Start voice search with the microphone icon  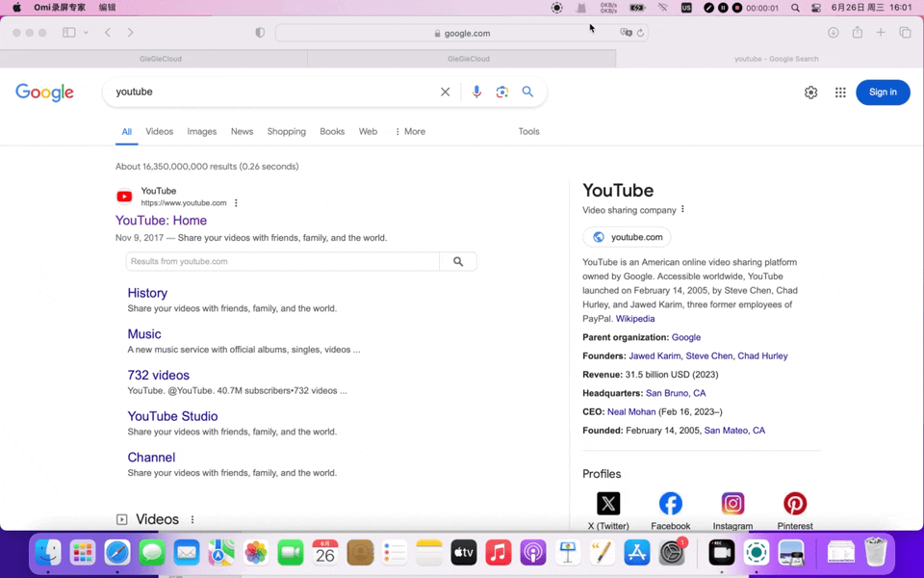click(x=476, y=92)
